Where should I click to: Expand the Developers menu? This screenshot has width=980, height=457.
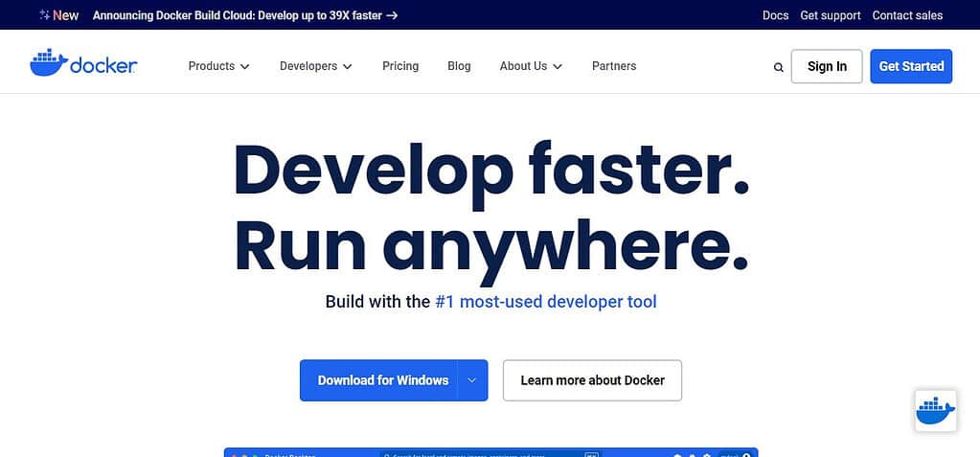pyautogui.click(x=315, y=66)
